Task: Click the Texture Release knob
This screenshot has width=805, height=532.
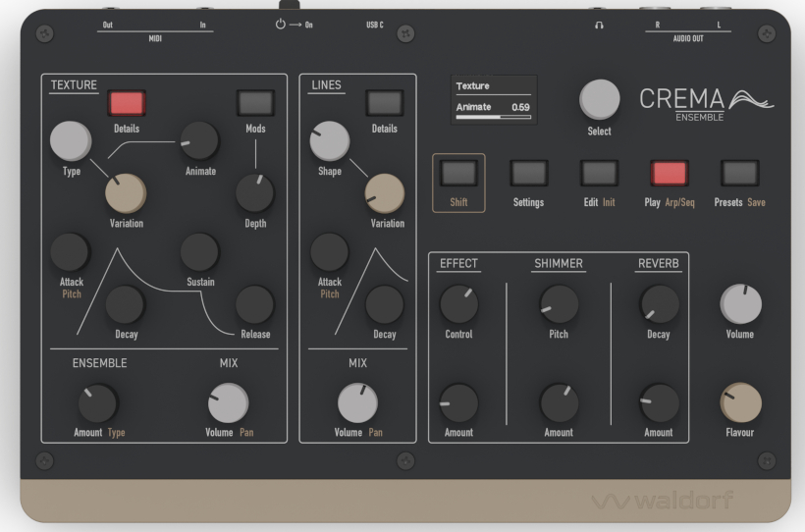Action: (255, 304)
